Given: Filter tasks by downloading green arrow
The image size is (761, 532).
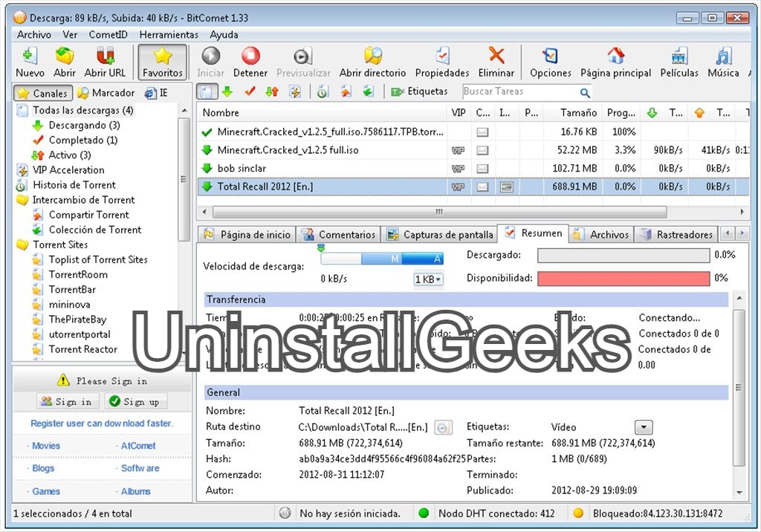Looking at the screenshot, I should pos(227,91).
